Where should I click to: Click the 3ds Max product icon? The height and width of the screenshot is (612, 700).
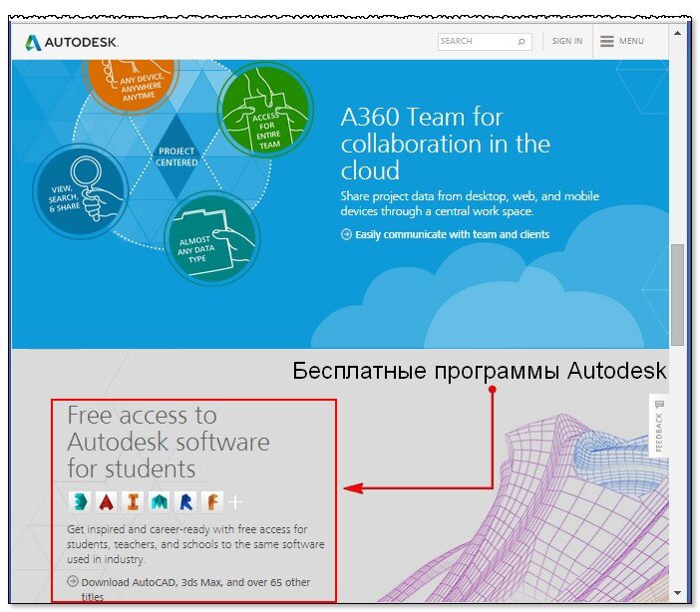(x=80, y=501)
